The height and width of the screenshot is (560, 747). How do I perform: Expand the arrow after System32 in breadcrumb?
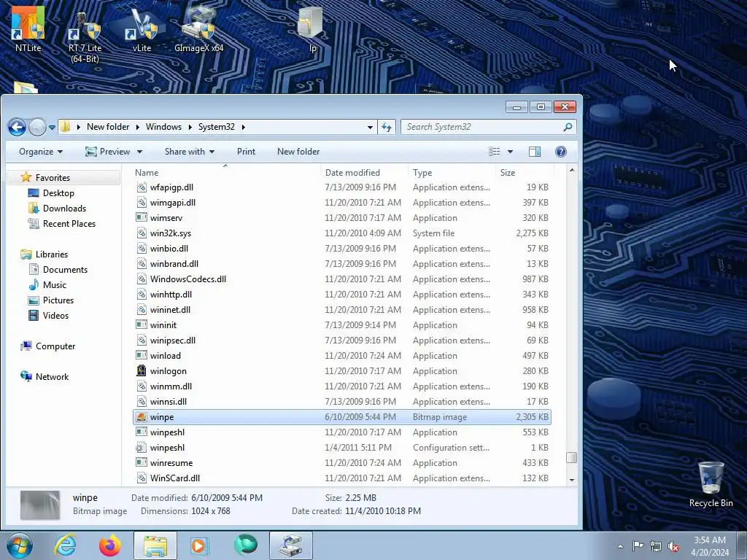pyautogui.click(x=244, y=127)
